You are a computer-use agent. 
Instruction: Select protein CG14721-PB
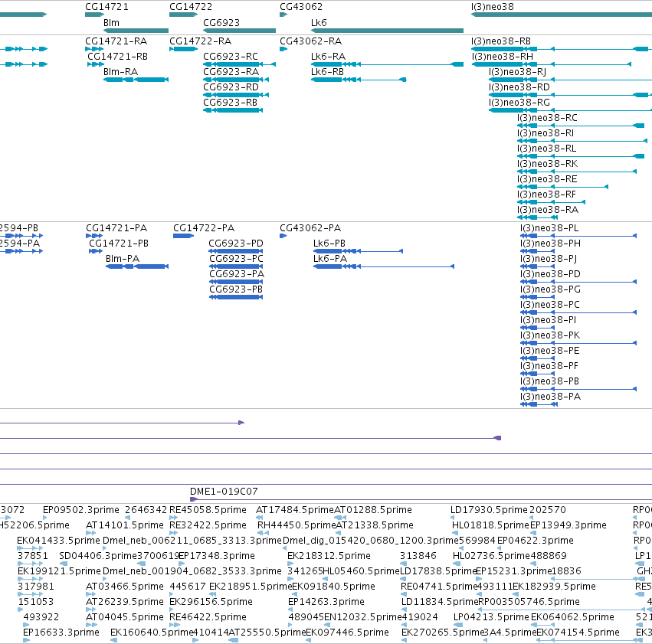[119, 244]
